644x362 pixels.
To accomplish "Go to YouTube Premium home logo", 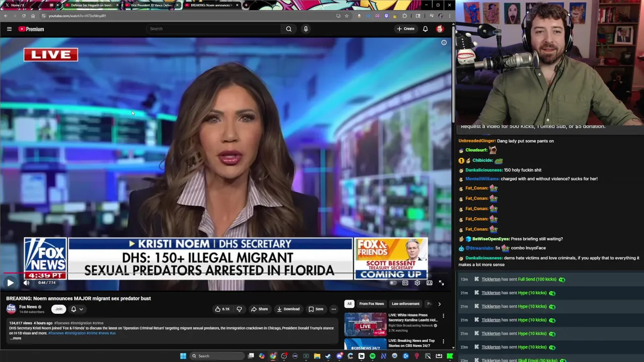I will point(31,29).
